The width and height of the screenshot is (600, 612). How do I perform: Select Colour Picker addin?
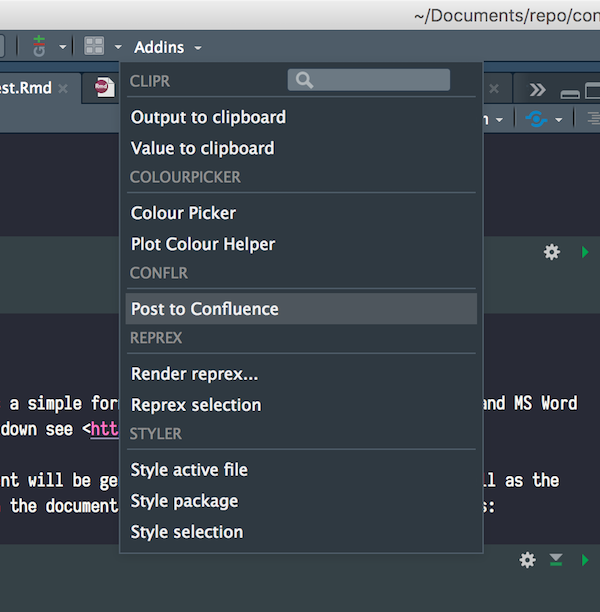tap(183, 213)
